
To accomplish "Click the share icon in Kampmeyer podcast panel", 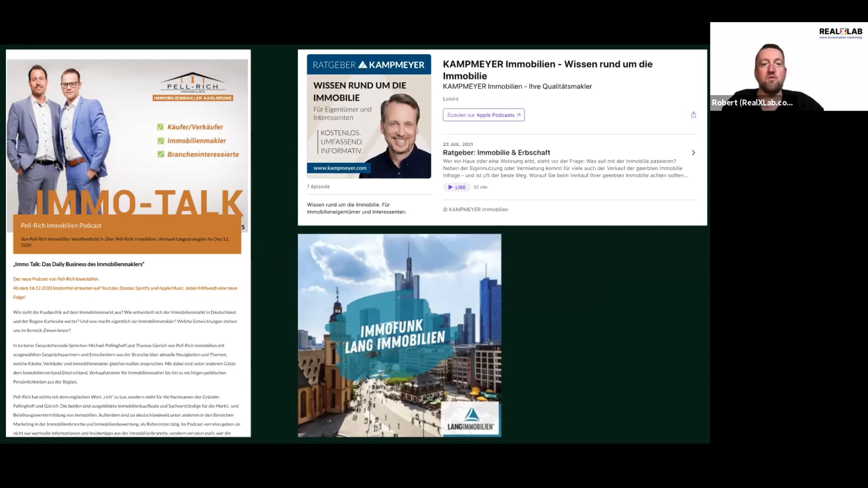I will 693,115.
